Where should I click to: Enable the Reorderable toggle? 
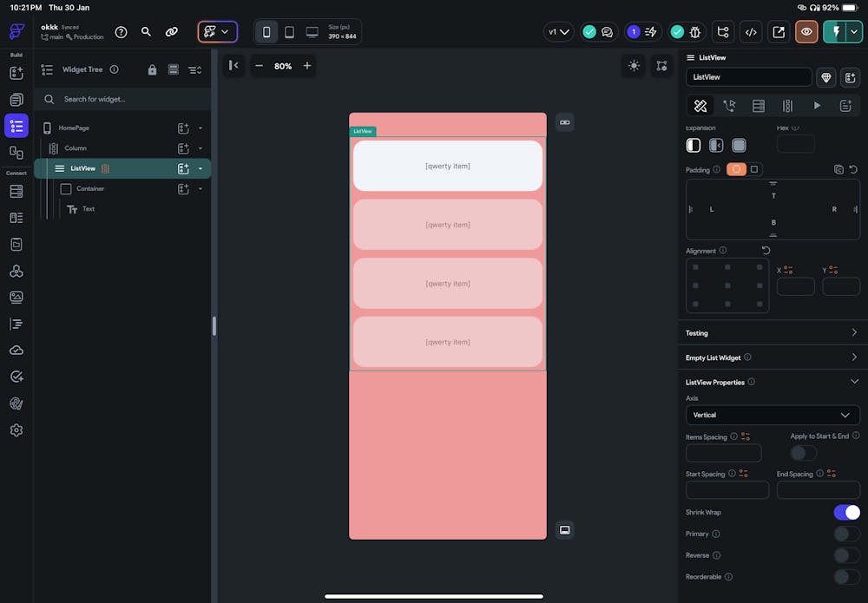846,577
